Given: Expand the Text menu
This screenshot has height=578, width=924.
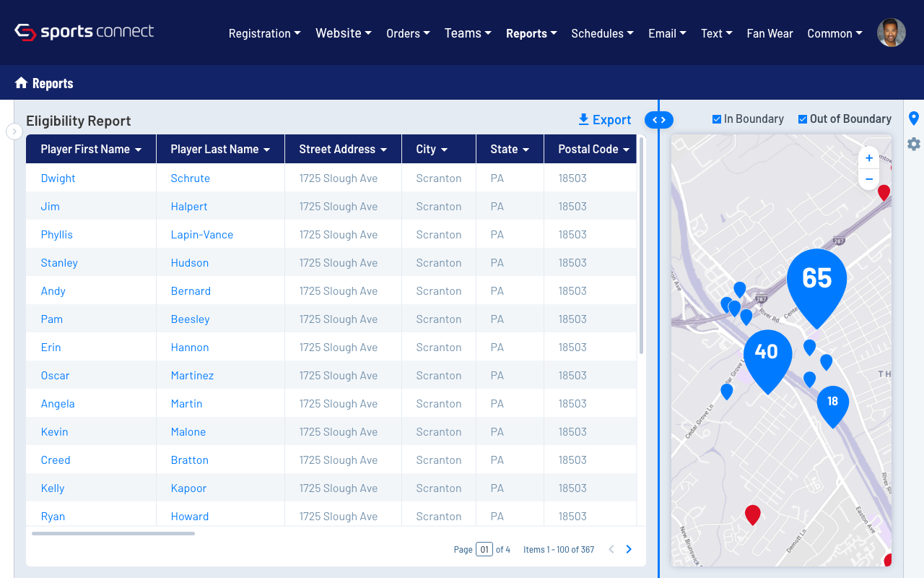Looking at the screenshot, I should click(716, 33).
